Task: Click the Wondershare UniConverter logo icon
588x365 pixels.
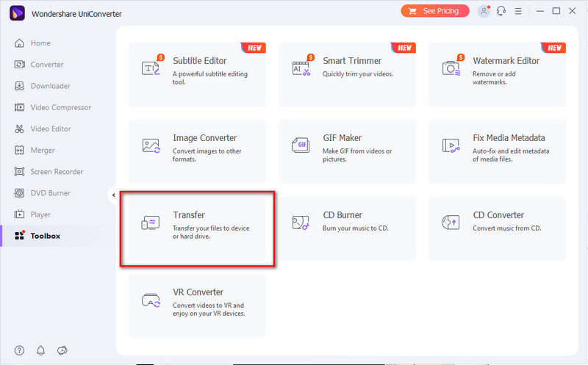Action: (17, 13)
